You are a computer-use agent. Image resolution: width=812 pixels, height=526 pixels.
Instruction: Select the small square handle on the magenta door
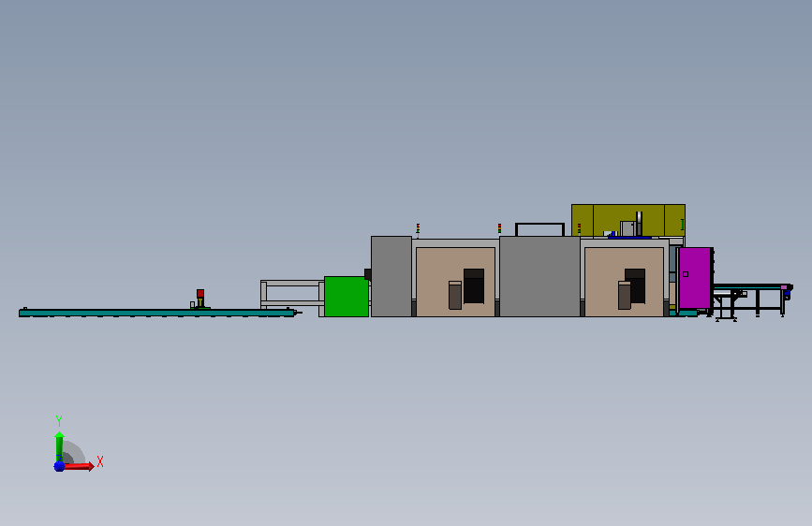click(x=686, y=274)
